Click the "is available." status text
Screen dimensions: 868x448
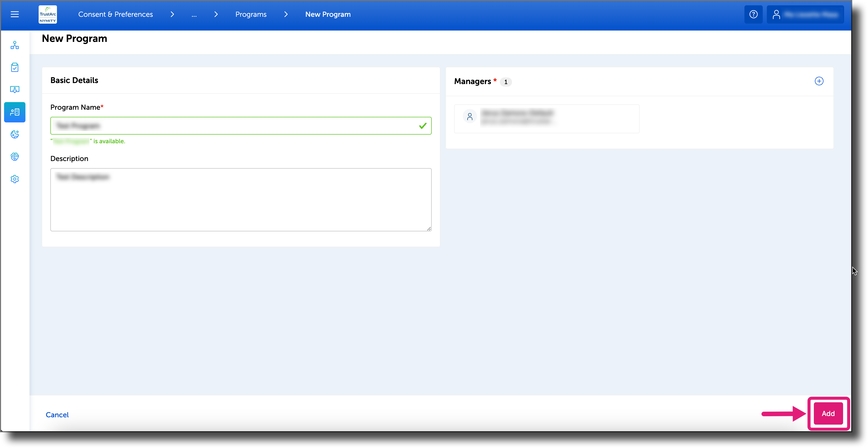[x=109, y=141]
